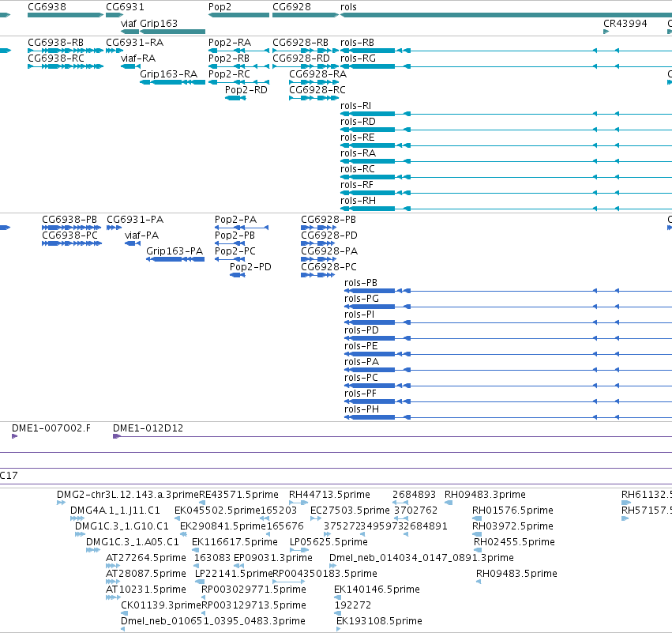This screenshot has height=633, width=672.
Task: Click transcript rols-RD
Action: click(506, 130)
